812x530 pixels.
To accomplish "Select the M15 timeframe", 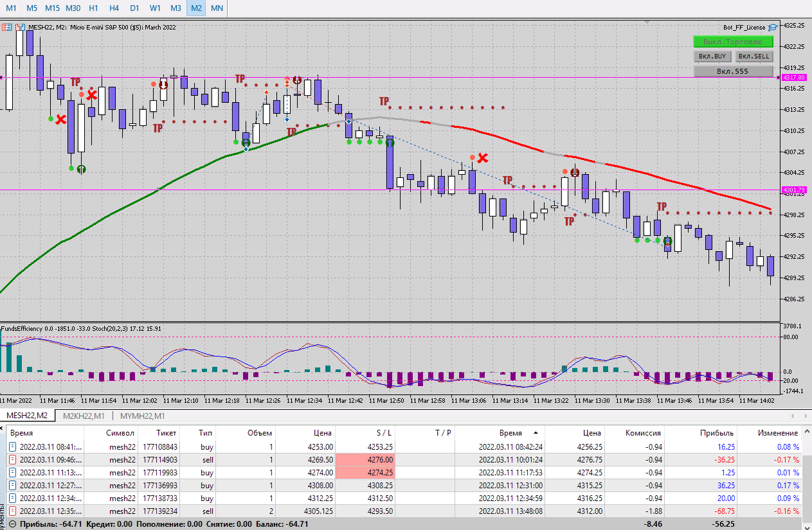I will (53, 8).
